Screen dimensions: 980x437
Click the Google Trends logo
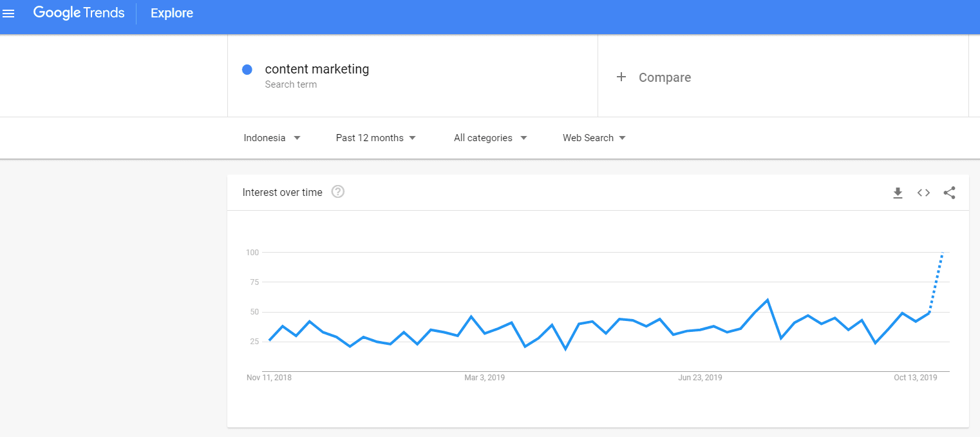(79, 13)
